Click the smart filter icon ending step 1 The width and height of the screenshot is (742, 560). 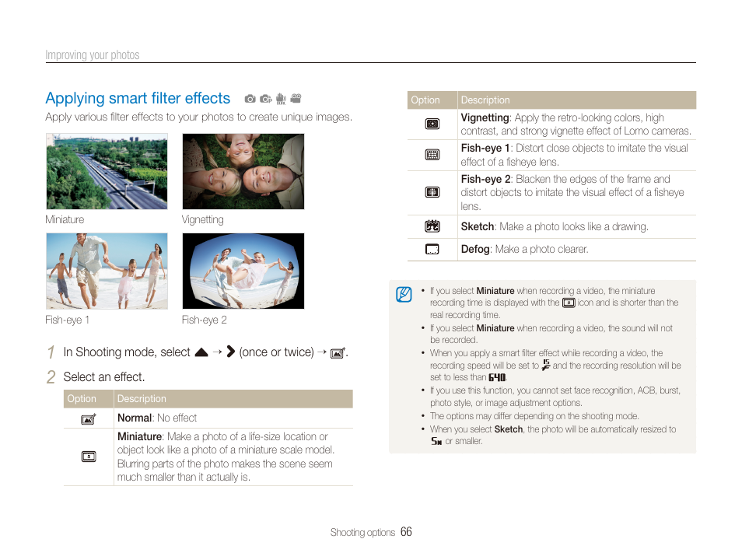[338, 353]
